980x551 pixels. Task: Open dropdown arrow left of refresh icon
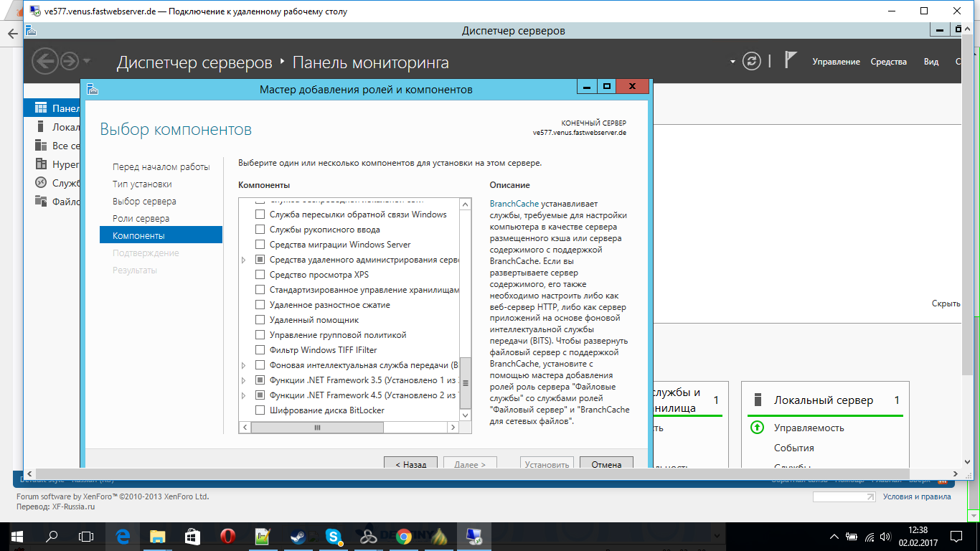[732, 62]
